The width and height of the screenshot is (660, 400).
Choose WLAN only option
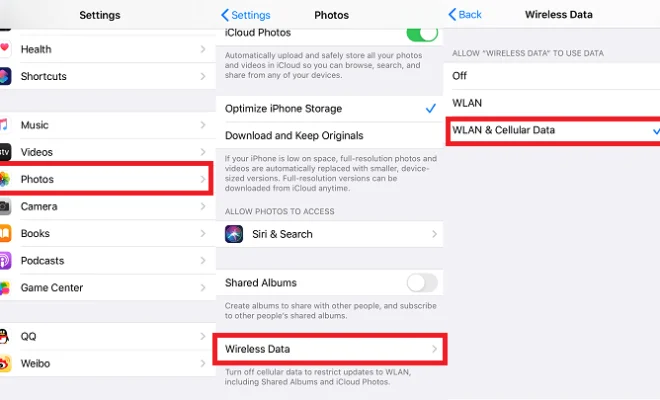pos(552,103)
